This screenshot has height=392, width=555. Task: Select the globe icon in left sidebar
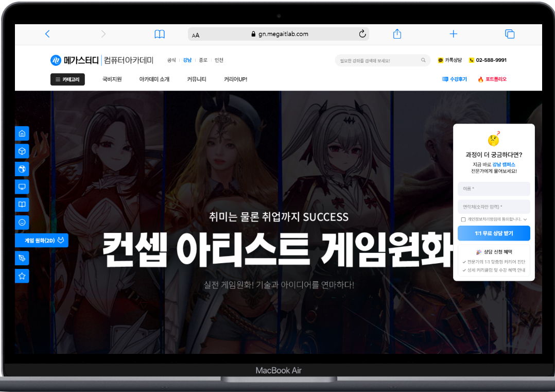click(22, 169)
